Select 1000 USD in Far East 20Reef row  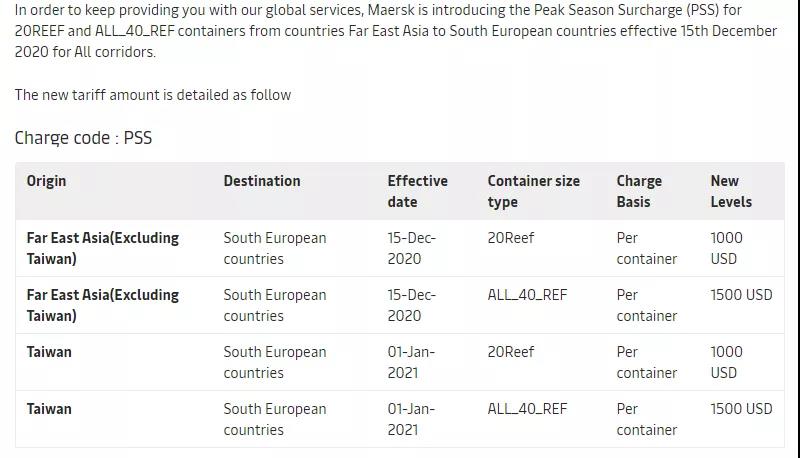[x=726, y=248]
